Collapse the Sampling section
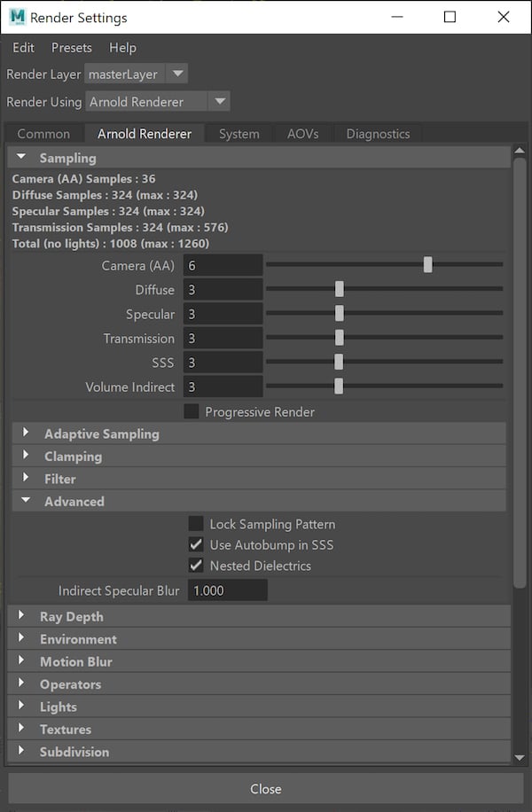 pyautogui.click(x=21, y=157)
